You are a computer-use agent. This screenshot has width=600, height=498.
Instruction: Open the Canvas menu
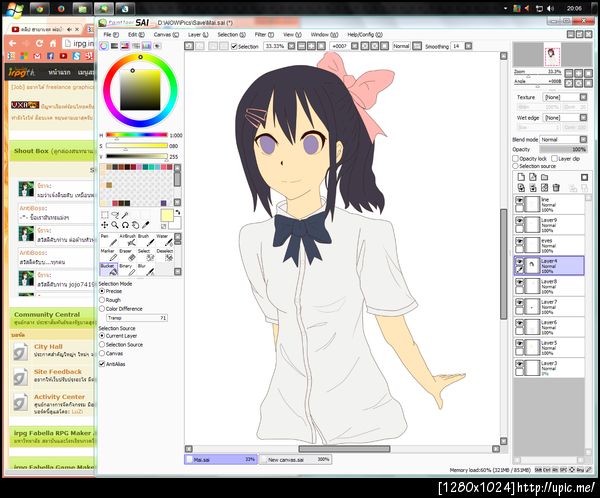tap(166, 34)
